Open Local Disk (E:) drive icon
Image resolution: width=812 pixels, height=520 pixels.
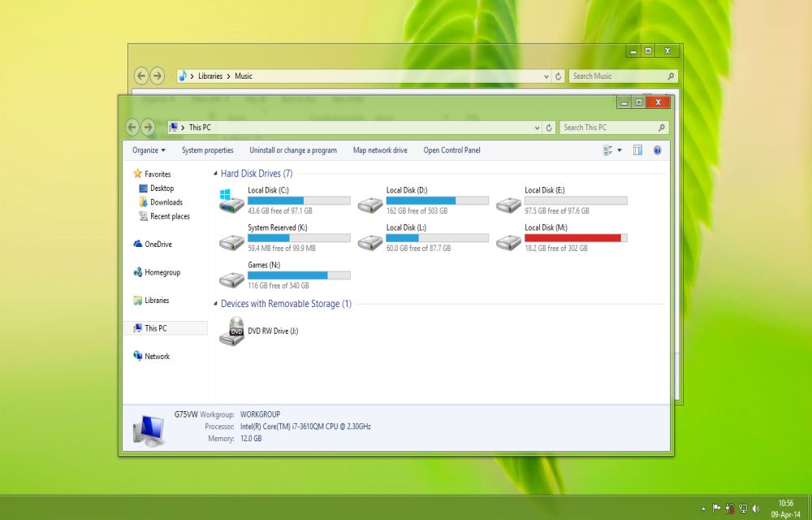tap(508, 205)
